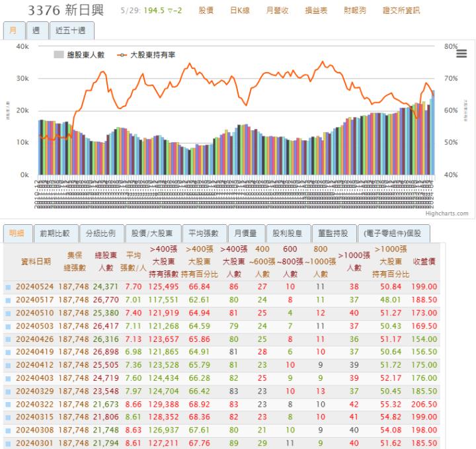
Task: Click value 125,495 large holder shares
Action: [163, 287]
